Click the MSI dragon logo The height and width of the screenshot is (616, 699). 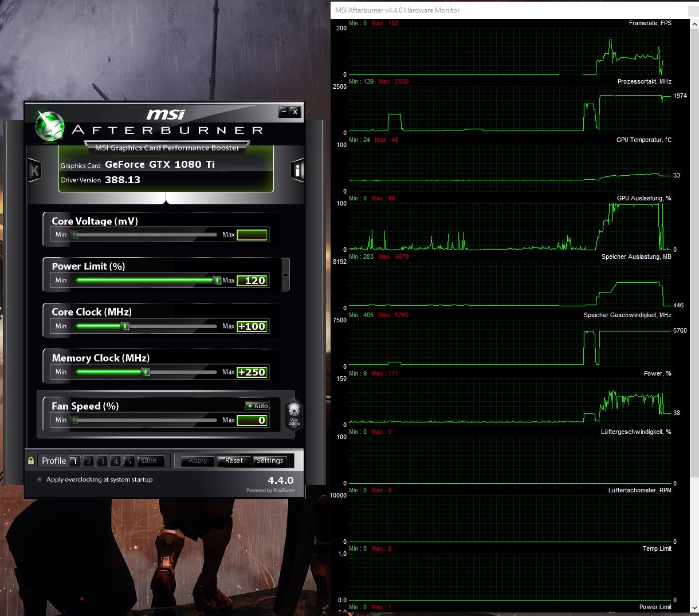click(x=50, y=125)
